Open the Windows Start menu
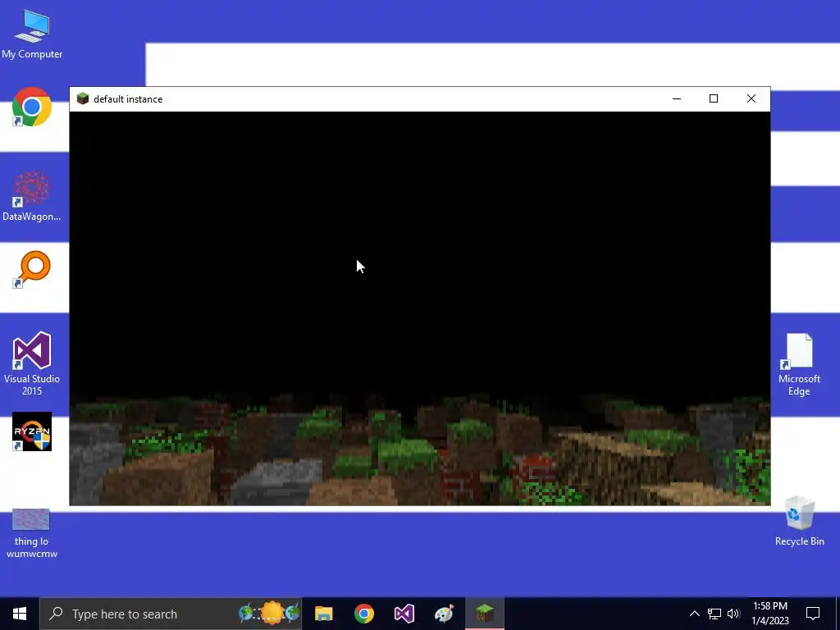The height and width of the screenshot is (630, 840). (20, 614)
